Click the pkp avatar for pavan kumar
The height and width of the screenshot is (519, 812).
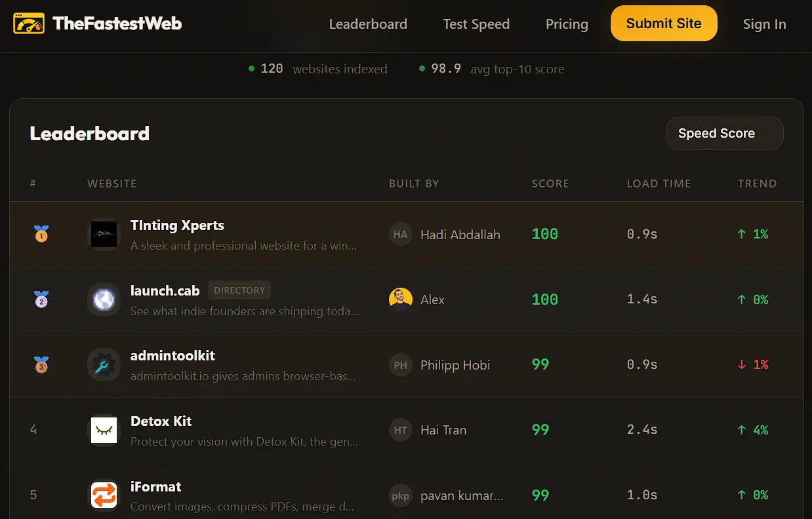pyautogui.click(x=401, y=495)
